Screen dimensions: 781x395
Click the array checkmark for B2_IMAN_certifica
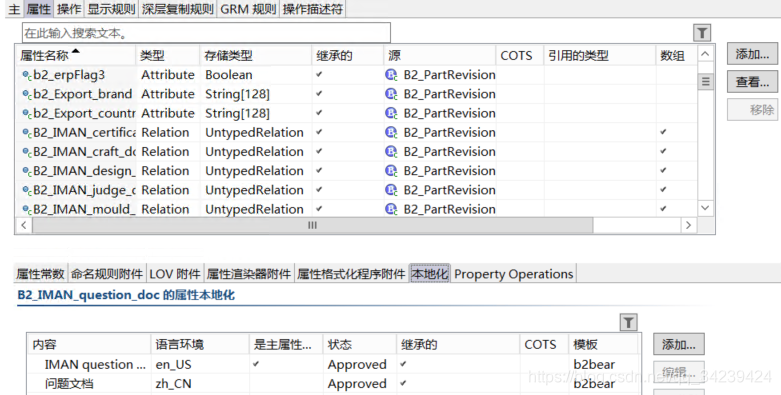(663, 132)
